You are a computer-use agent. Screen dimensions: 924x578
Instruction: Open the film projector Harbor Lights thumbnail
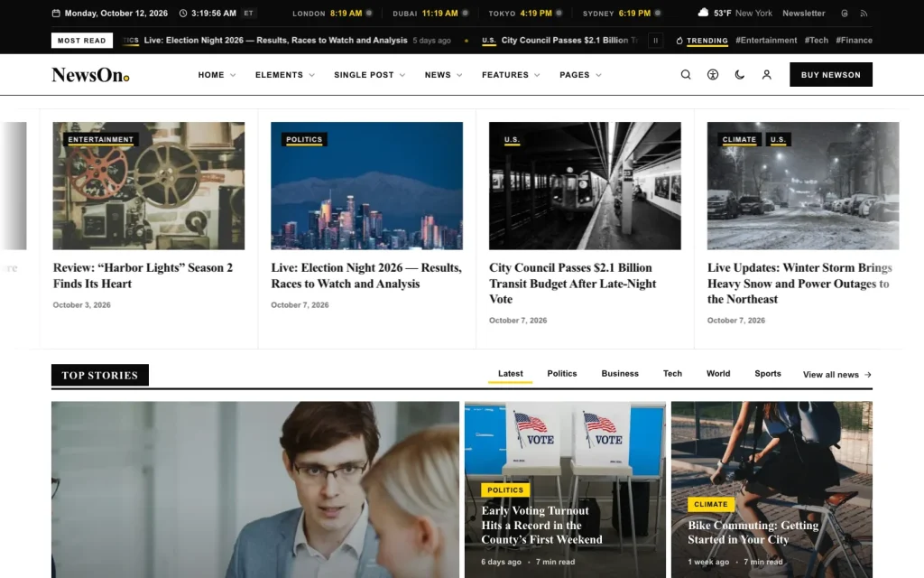coord(149,186)
